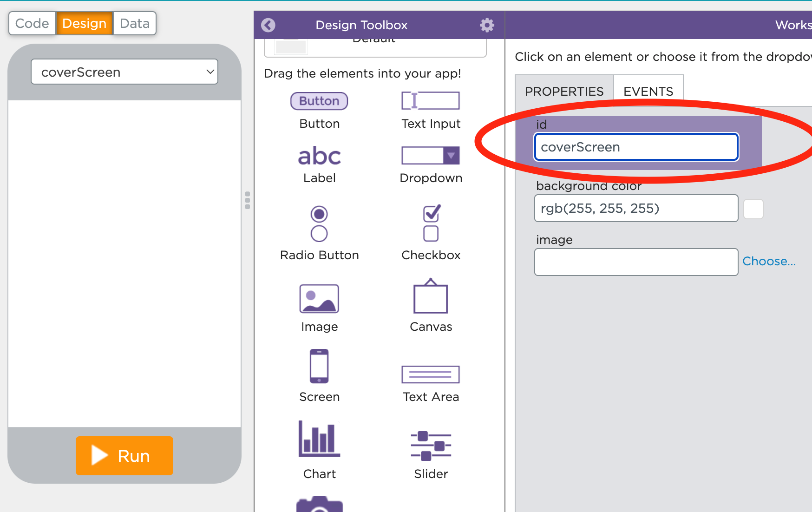
Task: Select the Image element icon
Action: (319, 299)
